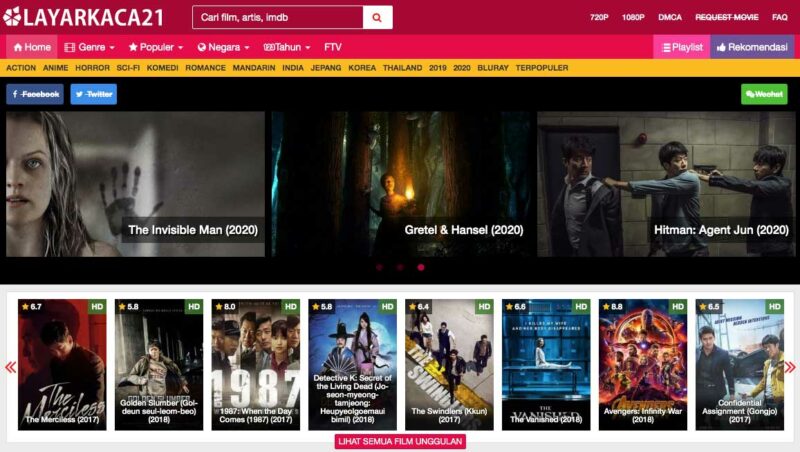
Task: Select the HORROR category
Action: click(92, 68)
